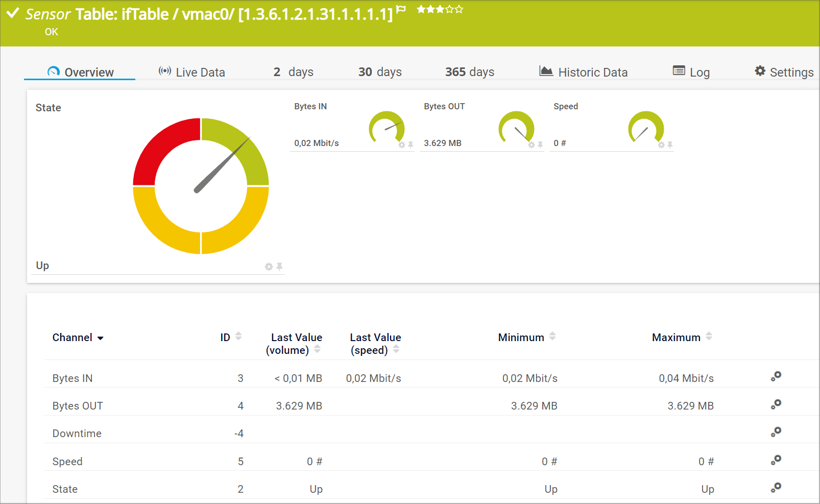Sort table by Minimum column
Image resolution: width=820 pixels, height=504 pixels.
coord(527,337)
